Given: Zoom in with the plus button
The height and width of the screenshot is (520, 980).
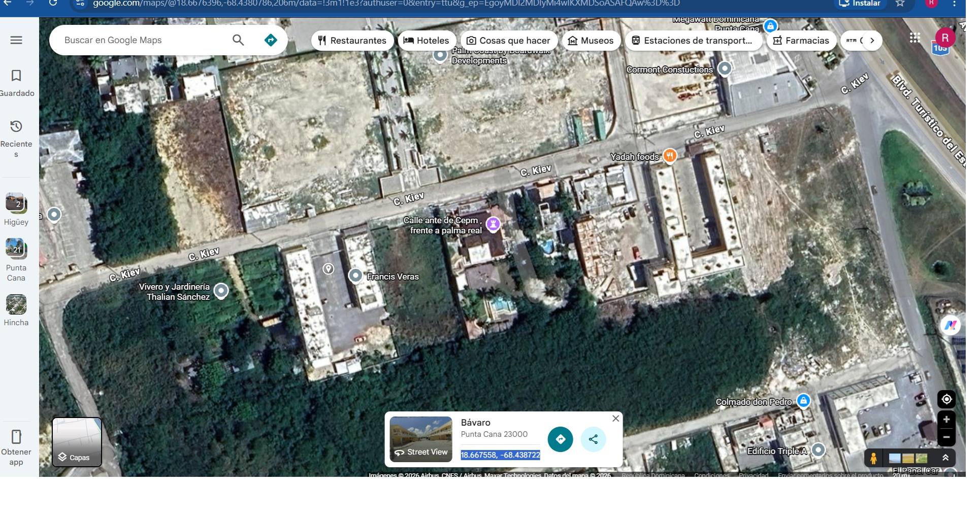Looking at the screenshot, I should [946, 420].
